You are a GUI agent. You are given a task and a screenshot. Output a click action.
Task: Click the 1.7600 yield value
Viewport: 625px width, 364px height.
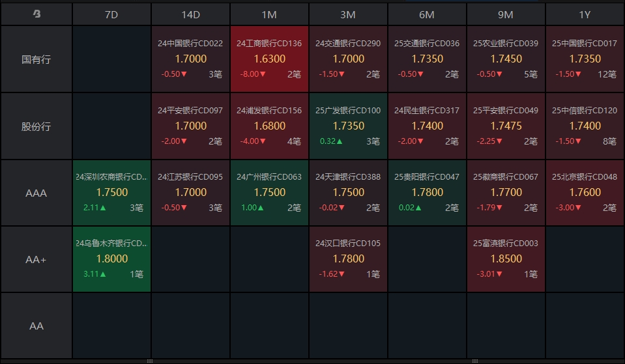click(x=585, y=192)
